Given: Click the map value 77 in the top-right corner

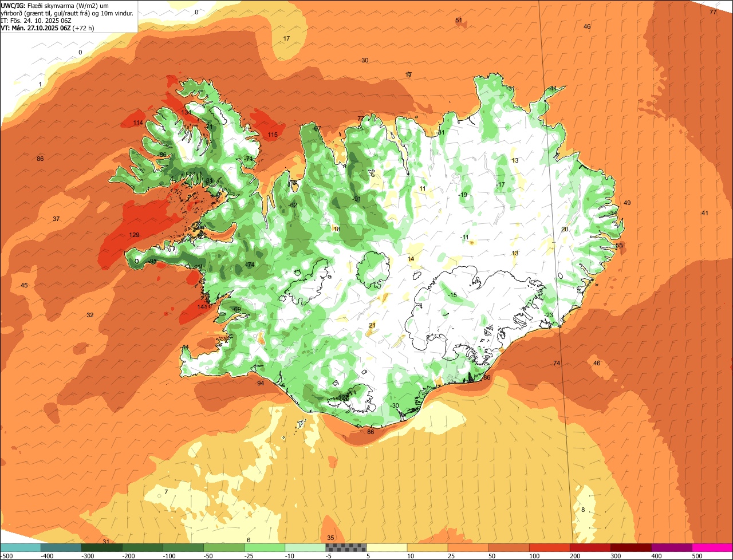Looking at the screenshot, I should pyautogui.click(x=713, y=12).
